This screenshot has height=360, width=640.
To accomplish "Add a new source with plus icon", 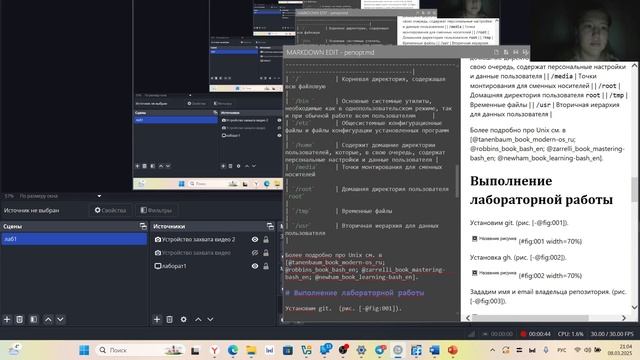I will tap(157, 319).
